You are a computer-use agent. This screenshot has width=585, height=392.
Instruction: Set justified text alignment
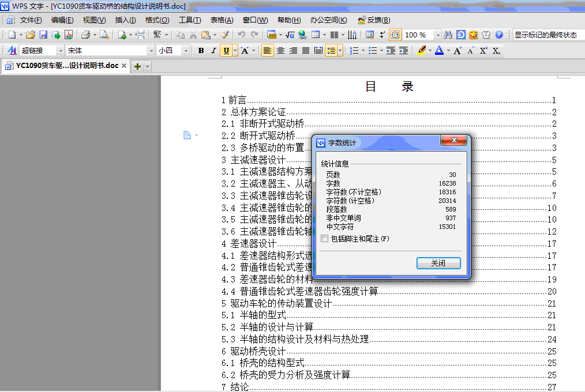pyautogui.click(x=306, y=51)
